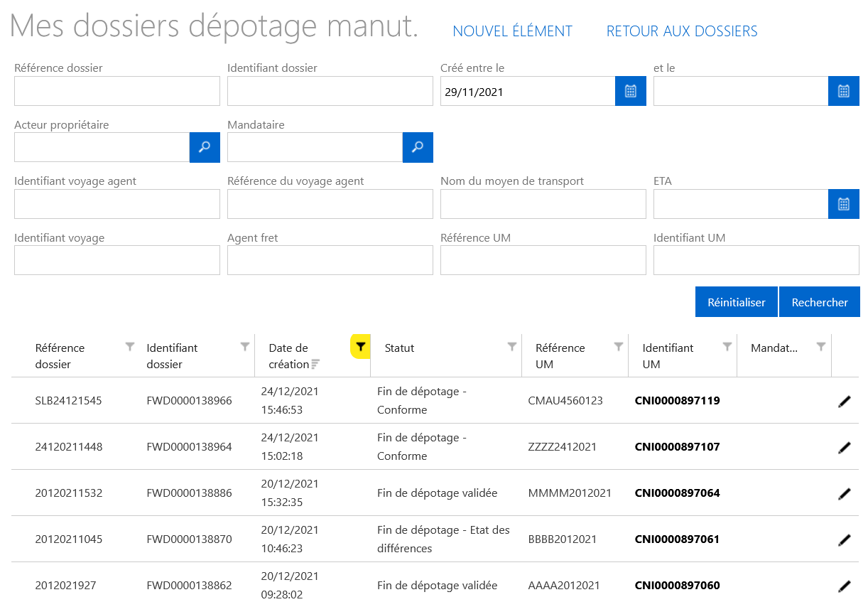Open UM link CNI0000897119
The width and height of the screenshot is (868, 602).
(x=678, y=401)
